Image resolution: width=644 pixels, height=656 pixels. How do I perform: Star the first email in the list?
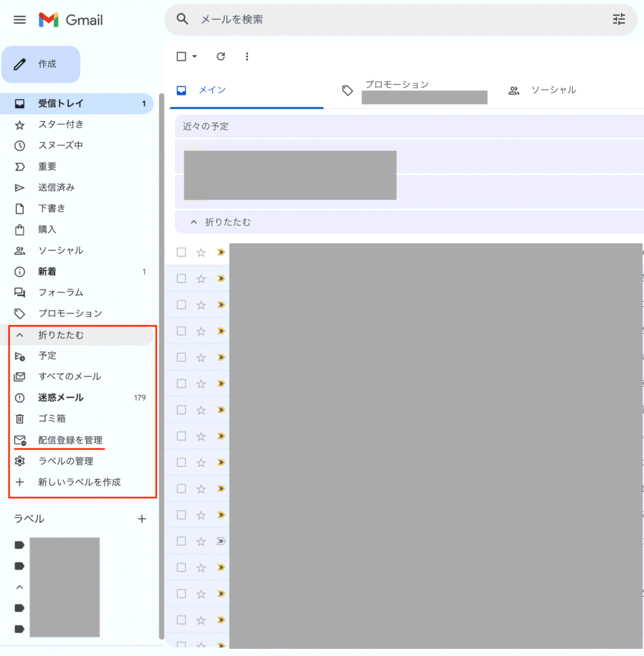pyautogui.click(x=201, y=252)
